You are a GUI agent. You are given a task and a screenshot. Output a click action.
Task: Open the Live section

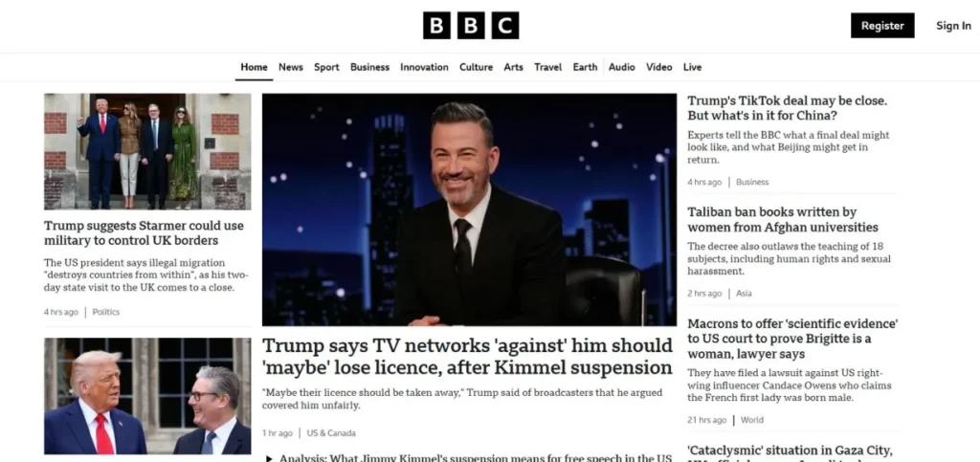692,67
